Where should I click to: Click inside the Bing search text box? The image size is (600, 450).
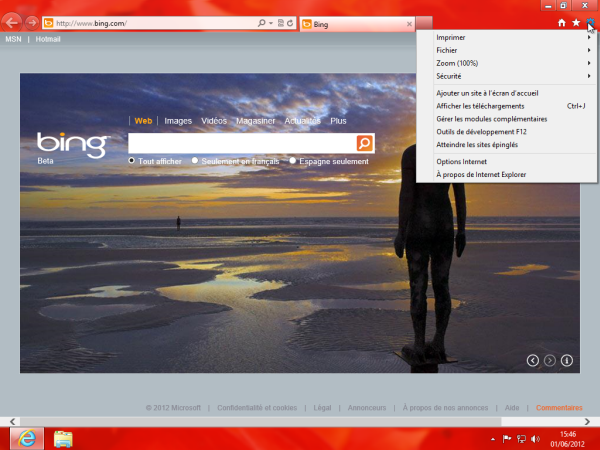(240, 144)
